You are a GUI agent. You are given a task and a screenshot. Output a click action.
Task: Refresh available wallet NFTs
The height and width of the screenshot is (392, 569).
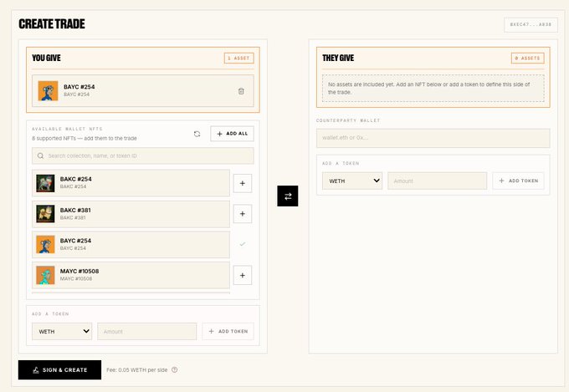(197, 134)
